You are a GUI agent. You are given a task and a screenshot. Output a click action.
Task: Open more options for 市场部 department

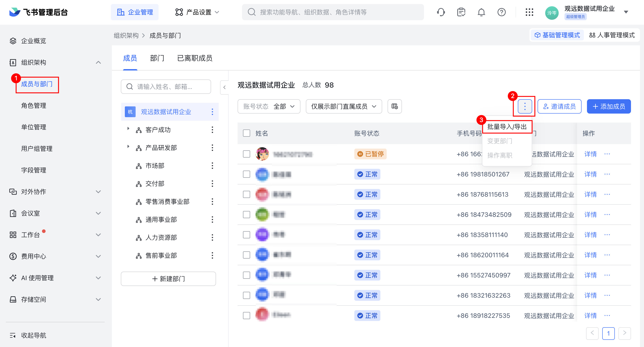(x=212, y=166)
